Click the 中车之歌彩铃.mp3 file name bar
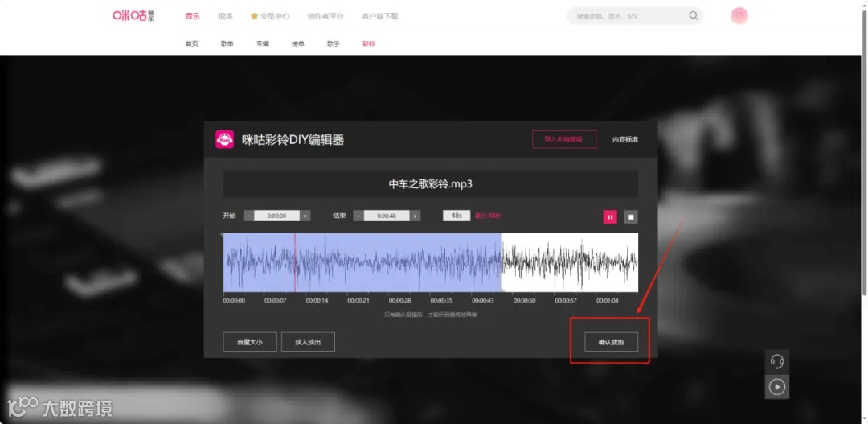The image size is (868, 424). pyautogui.click(x=431, y=184)
